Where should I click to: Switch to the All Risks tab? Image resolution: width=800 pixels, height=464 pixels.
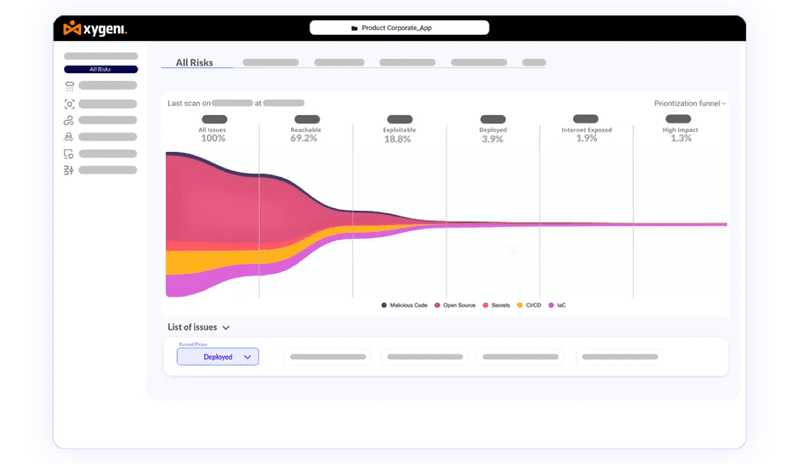tap(196, 62)
